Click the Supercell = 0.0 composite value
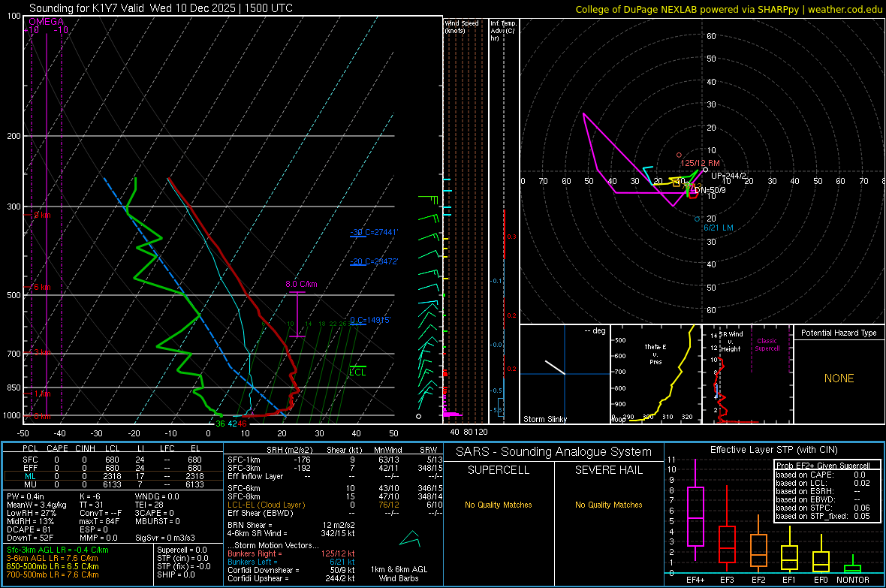This screenshot has height=588, width=886. 182,550
